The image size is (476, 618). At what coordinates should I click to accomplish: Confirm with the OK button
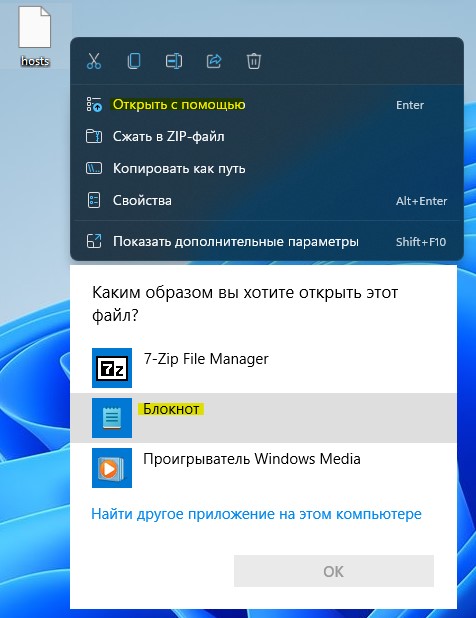pos(334,571)
